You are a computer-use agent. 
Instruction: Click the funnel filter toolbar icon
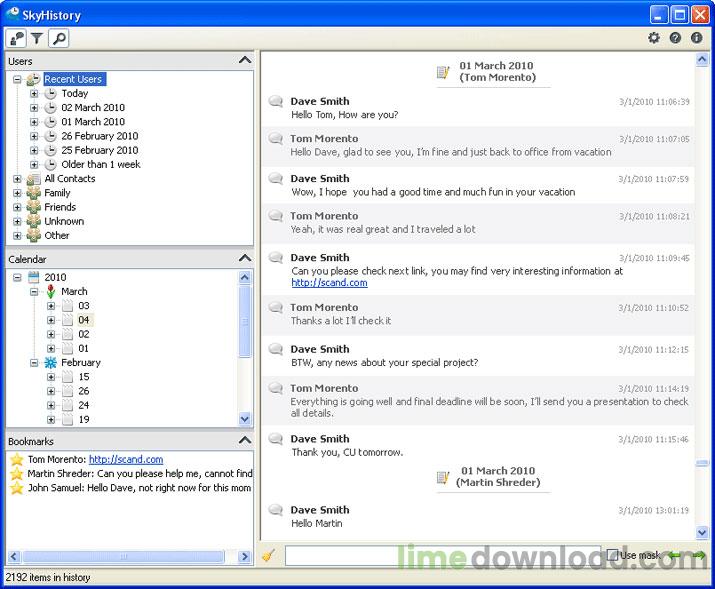(x=37, y=38)
